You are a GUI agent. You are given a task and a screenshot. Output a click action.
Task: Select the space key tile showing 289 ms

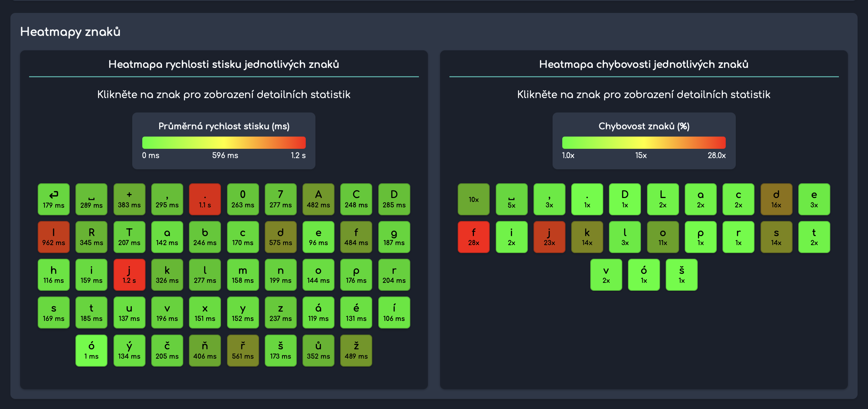[91, 199]
